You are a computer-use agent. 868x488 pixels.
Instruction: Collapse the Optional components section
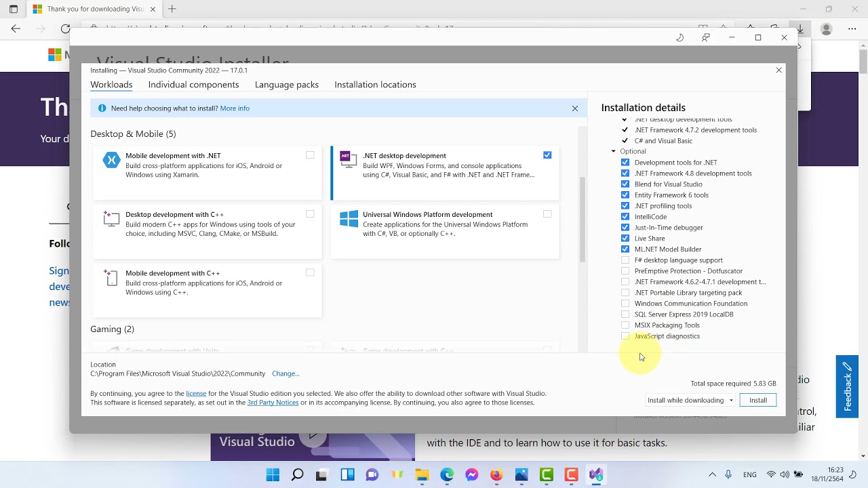(x=614, y=152)
